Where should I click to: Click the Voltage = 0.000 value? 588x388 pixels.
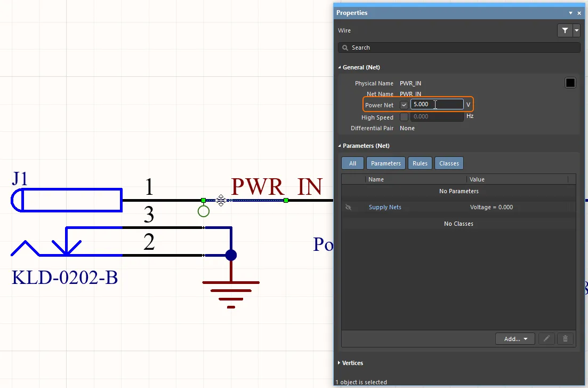492,207
